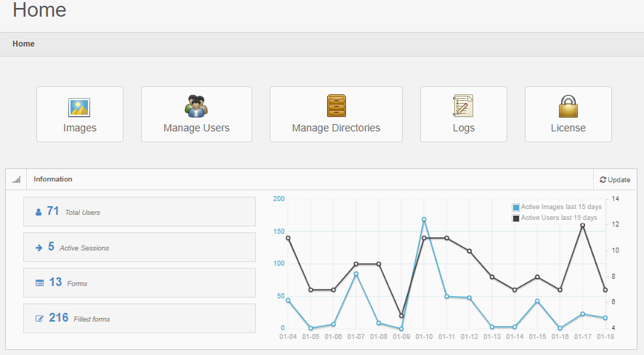Viewport: 644px width, 355px height.
Task: Toggle the Active Users legend color box
Action: (x=516, y=218)
